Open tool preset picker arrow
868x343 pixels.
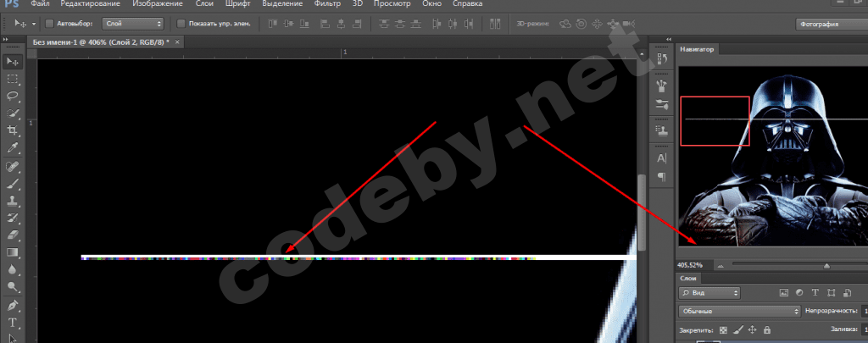pyautogui.click(x=34, y=24)
